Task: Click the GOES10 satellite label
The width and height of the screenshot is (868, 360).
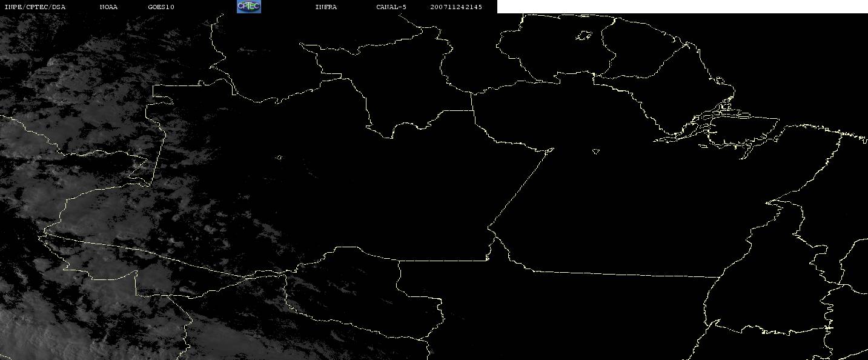Action: [161, 7]
